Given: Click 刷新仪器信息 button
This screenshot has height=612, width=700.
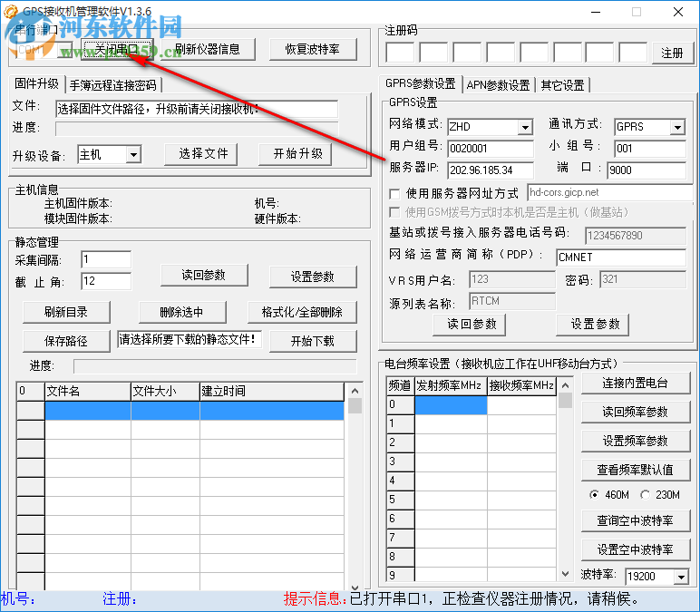Looking at the screenshot, I should [x=208, y=50].
